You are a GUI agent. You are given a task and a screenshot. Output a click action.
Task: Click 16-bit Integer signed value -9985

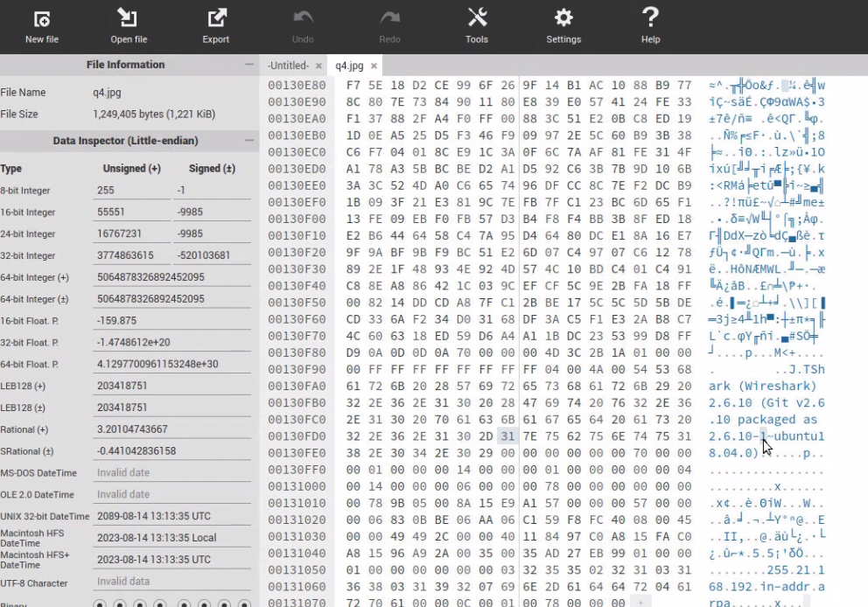coord(212,212)
